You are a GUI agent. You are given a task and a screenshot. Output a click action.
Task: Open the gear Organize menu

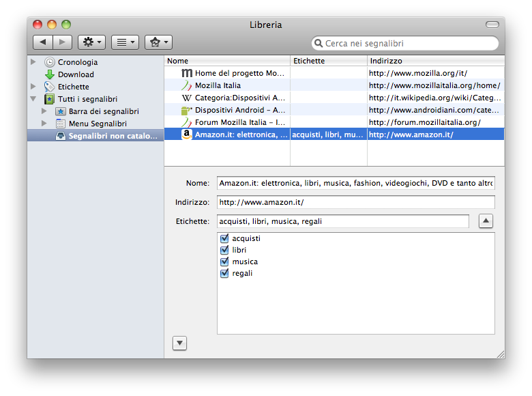point(91,42)
